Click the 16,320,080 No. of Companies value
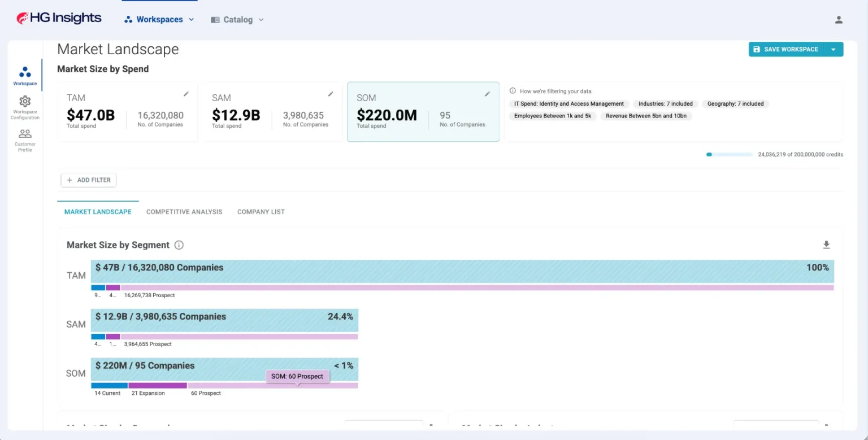 pyautogui.click(x=160, y=115)
